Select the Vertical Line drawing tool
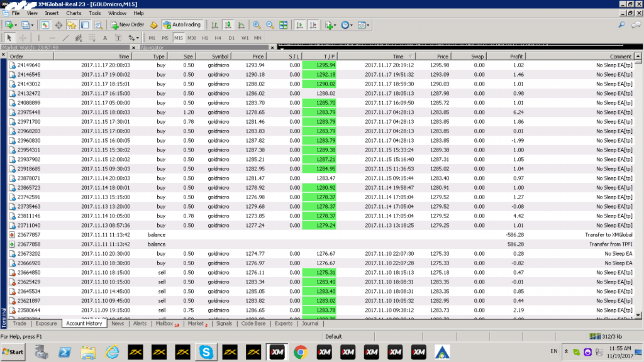Viewport: 644px width, 362px height. 38,38
